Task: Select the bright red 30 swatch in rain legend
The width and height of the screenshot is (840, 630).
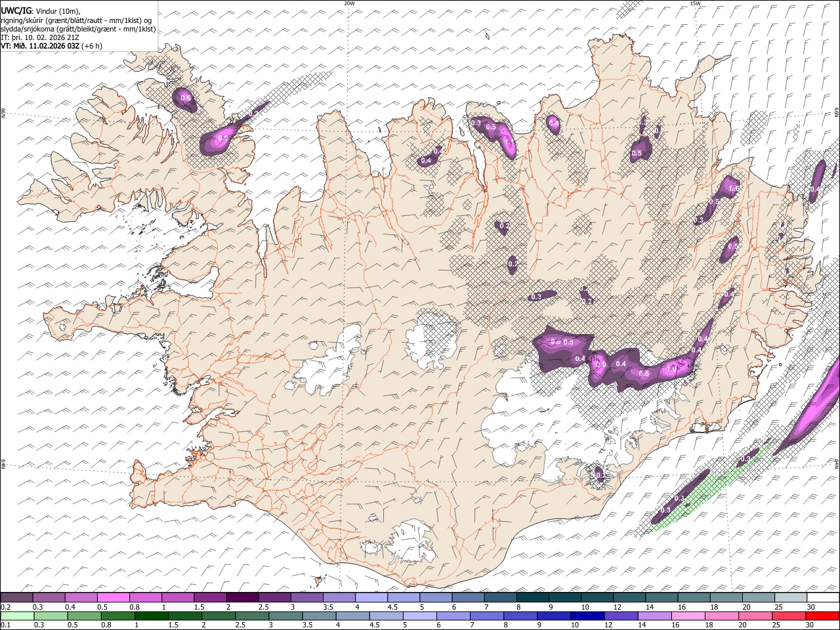Action: (822, 616)
